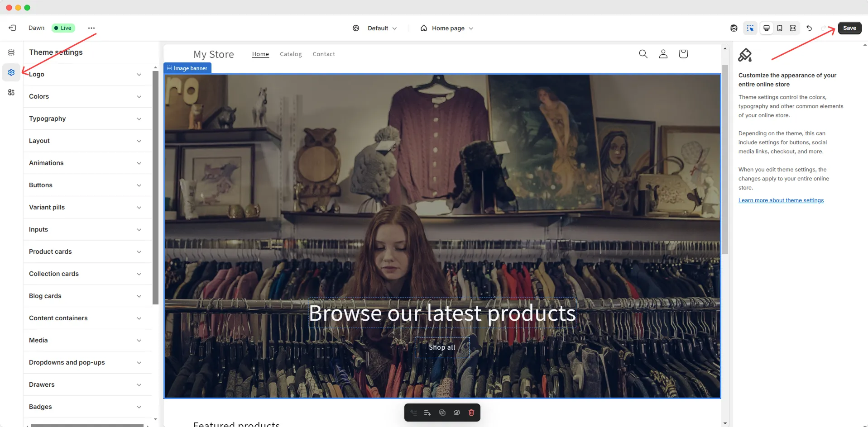868x427 pixels.
Task: Click the Save button
Action: 849,28
